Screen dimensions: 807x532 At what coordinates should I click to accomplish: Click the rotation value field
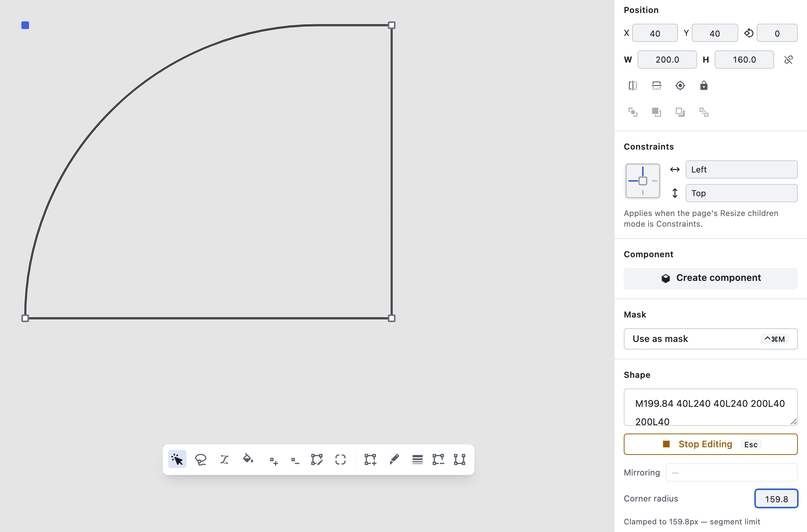[777, 33]
